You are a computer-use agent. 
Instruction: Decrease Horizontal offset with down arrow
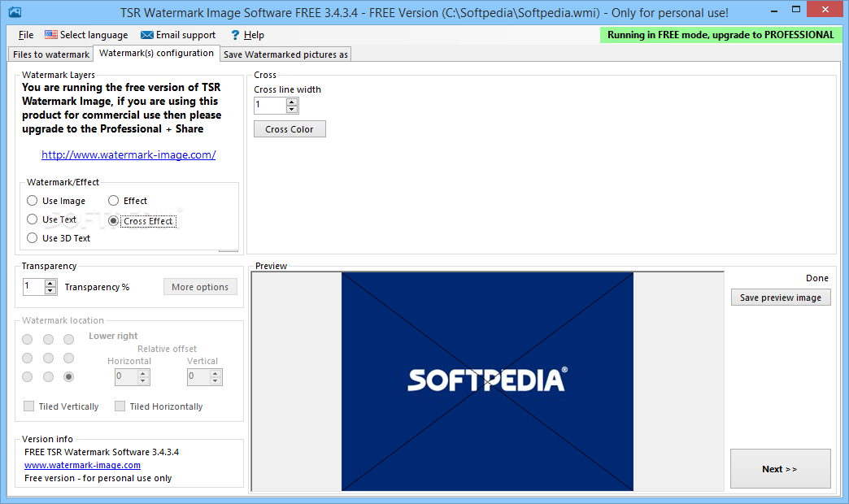pyautogui.click(x=143, y=381)
